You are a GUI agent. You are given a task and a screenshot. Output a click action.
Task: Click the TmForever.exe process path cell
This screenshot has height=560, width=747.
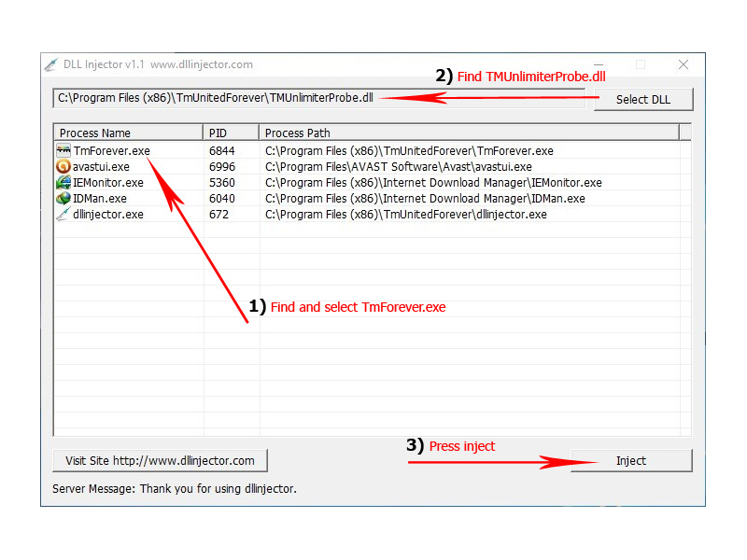[x=409, y=151]
